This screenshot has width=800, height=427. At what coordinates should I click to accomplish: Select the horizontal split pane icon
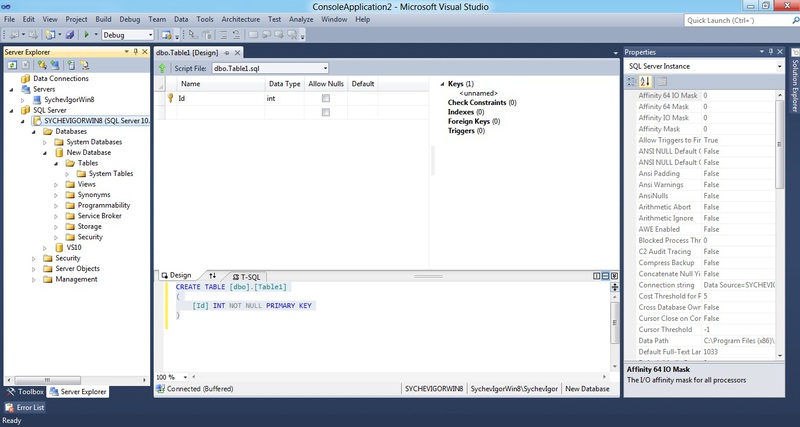(606, 276)
